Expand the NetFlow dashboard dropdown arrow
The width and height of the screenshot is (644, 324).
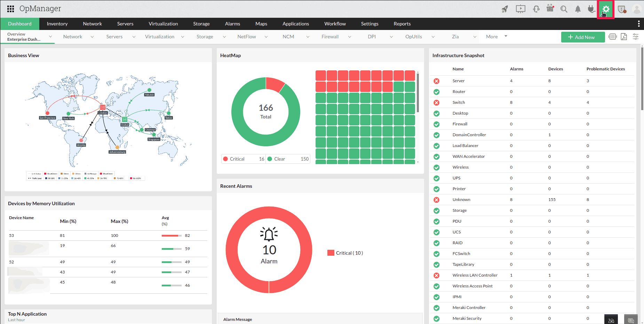click(266, 37)
